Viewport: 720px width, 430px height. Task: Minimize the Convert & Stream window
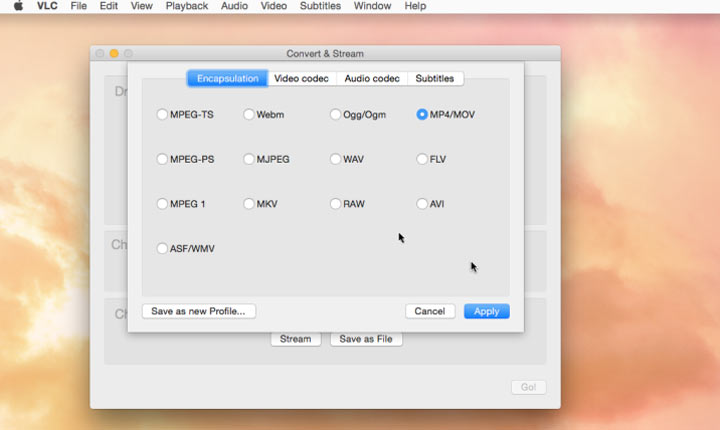[114, 53]
